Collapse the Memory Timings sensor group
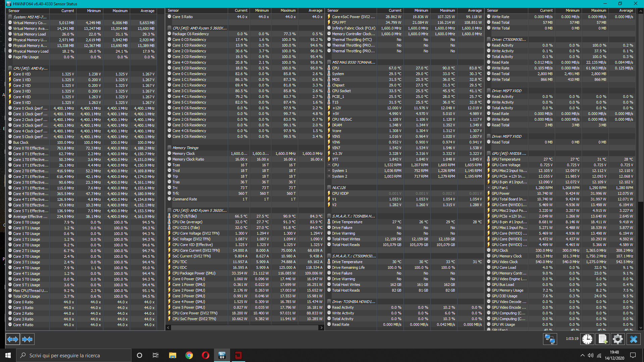644x362 pixels. coord(185,148)
